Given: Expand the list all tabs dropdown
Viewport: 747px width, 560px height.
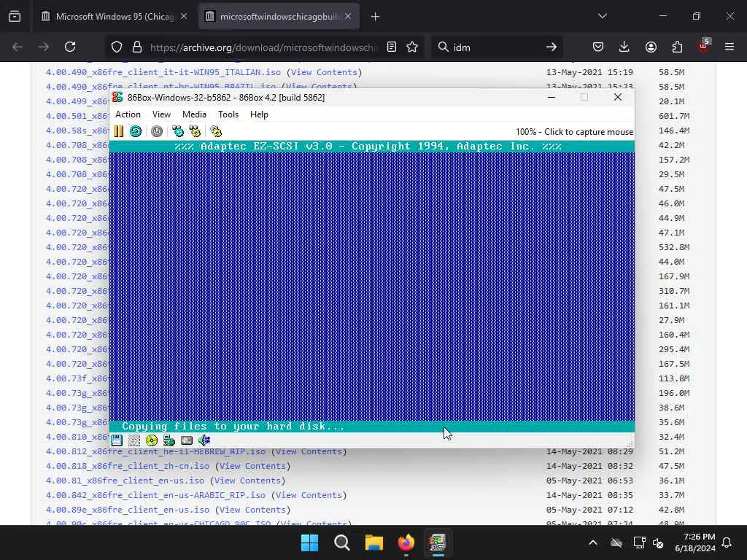Looking at the screenshot, I should (602, 16).
